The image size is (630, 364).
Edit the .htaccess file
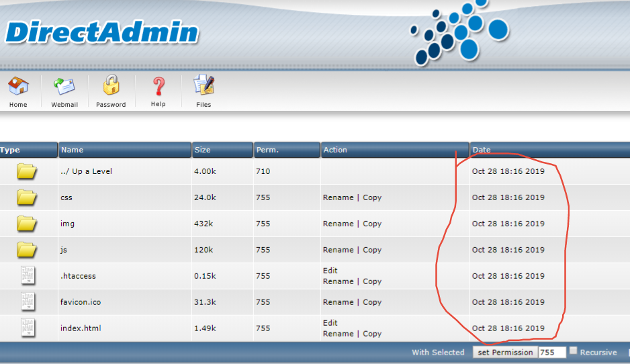coord(330,271)
